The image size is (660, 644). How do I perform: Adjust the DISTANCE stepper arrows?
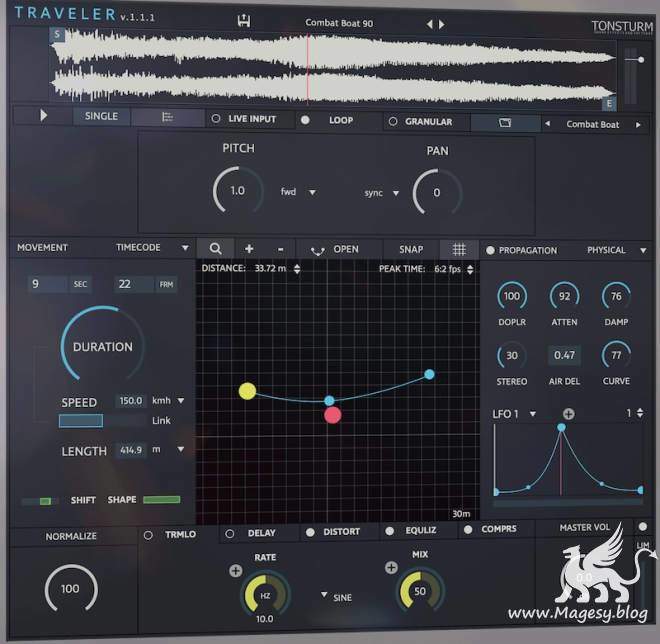click(x=297, y=269)
